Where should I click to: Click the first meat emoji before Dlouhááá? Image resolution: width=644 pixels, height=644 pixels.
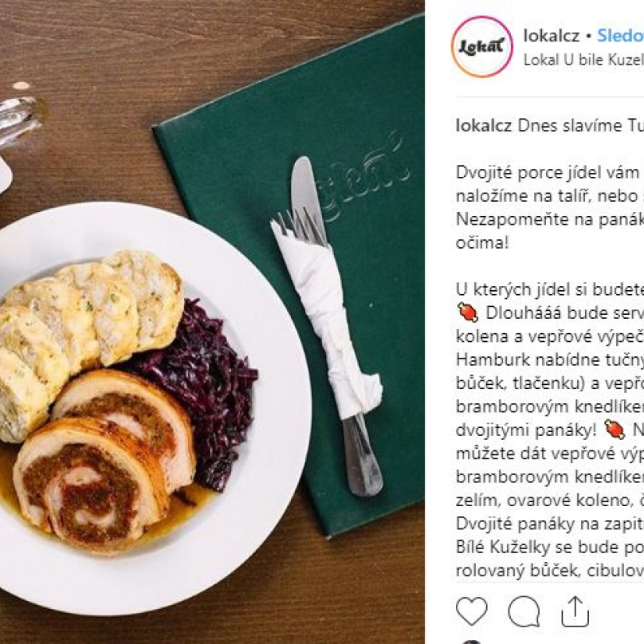tap(468, 312)
